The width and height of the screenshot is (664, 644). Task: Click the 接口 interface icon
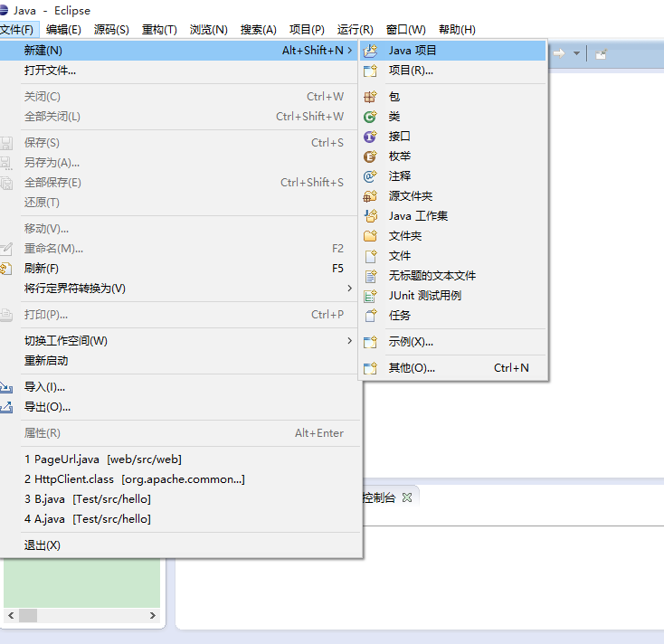click(370, 137)
